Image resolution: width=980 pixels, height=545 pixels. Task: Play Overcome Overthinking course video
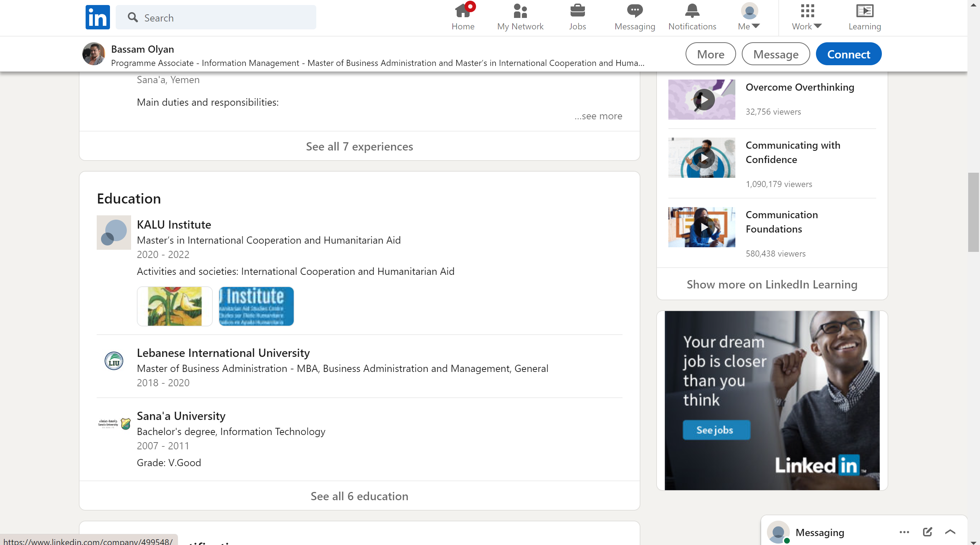(x=704, y=100)
